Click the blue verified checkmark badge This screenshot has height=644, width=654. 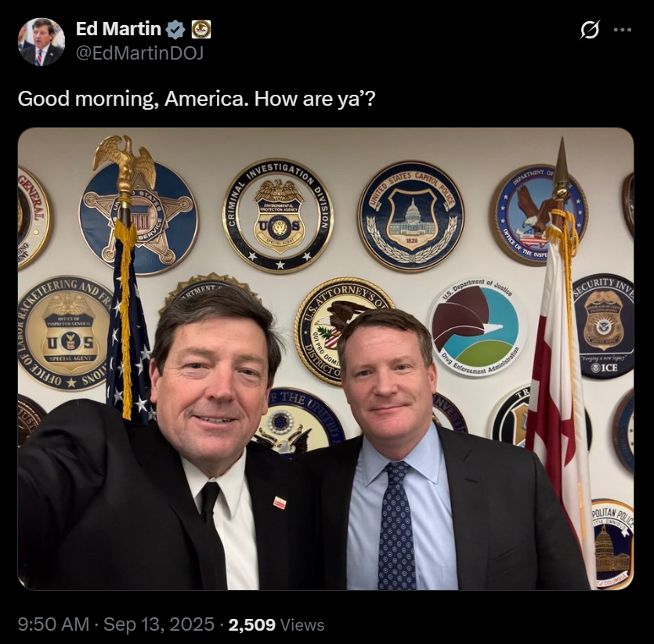[175, 30]
